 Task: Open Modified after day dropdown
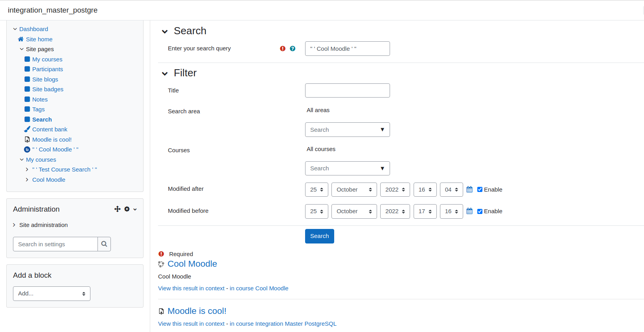[316, 190]
